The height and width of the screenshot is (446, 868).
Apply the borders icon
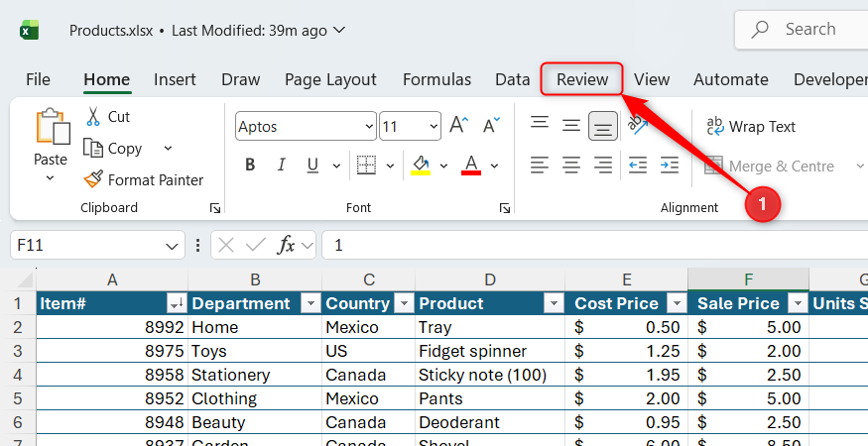pyautogui.click(x=366, y=165)
